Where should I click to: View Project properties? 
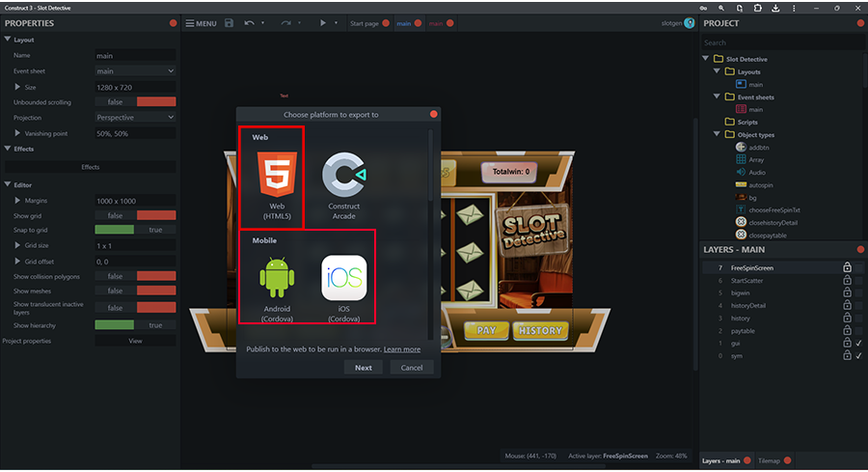tap(135, 341)
